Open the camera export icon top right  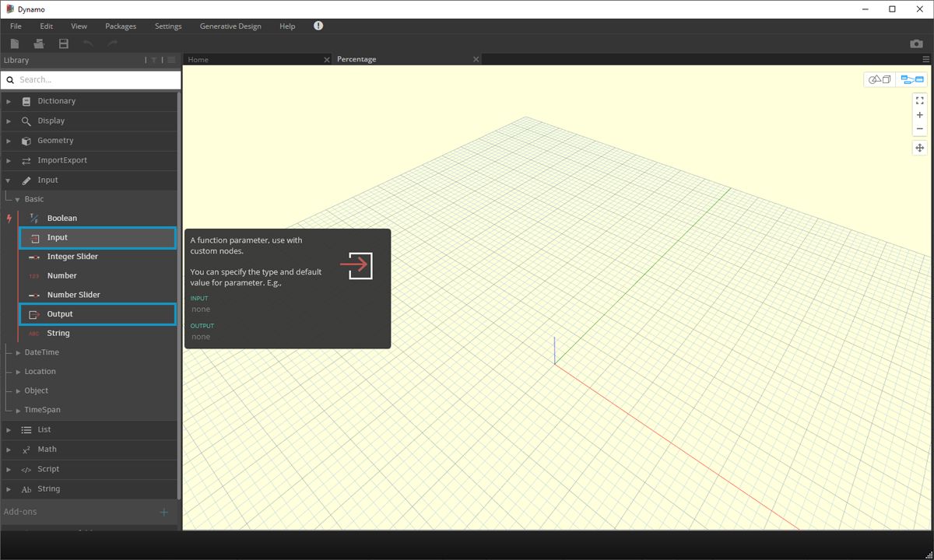[916, 44]
